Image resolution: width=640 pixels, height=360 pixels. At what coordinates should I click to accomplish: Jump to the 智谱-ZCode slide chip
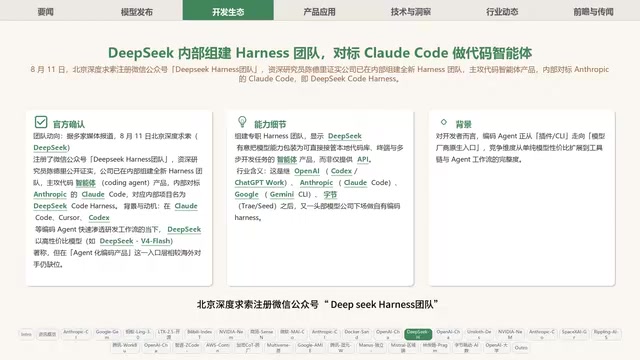[x=187, y=347]
